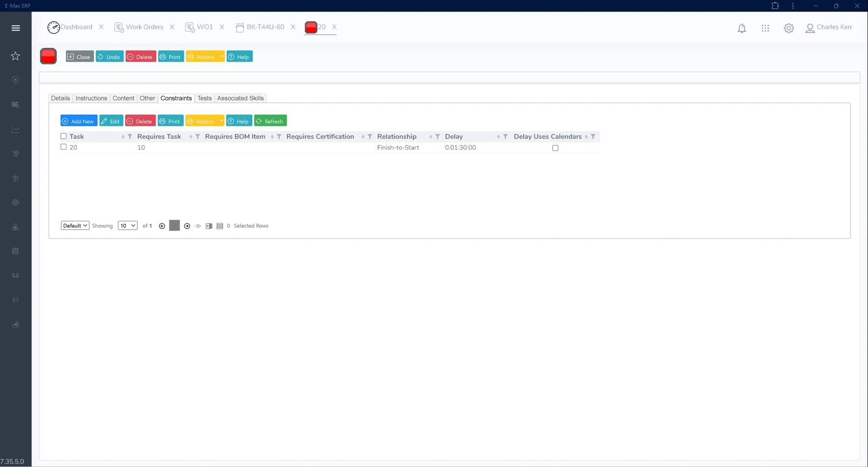Switch to the Details tab
Screen dimensions: 868x467
(x=60, y=98)
